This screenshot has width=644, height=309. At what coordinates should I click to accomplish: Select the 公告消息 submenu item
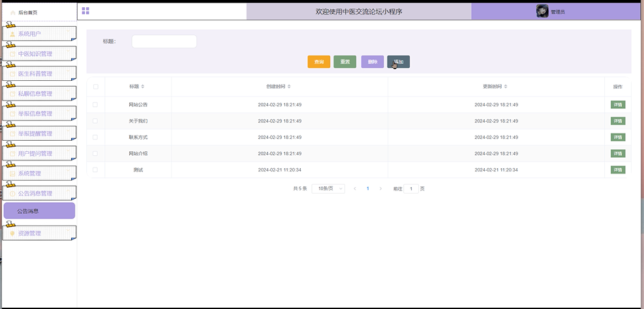point(39,211)
